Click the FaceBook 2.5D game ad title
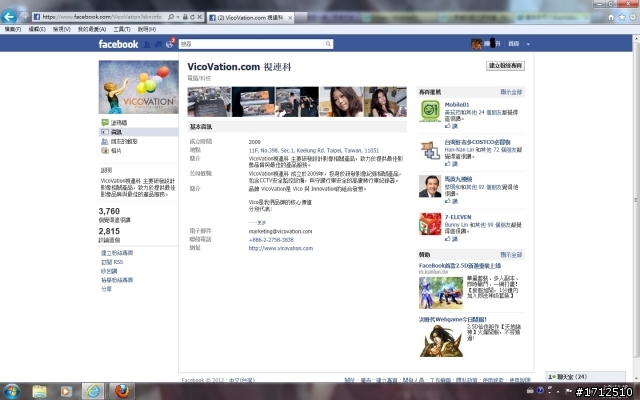The image size is (640, 400). point(460,266)
